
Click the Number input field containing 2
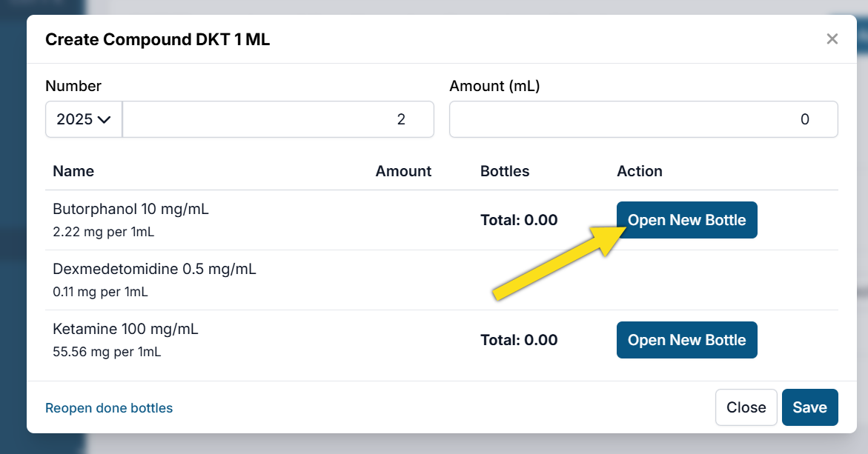tap(278, 119)
